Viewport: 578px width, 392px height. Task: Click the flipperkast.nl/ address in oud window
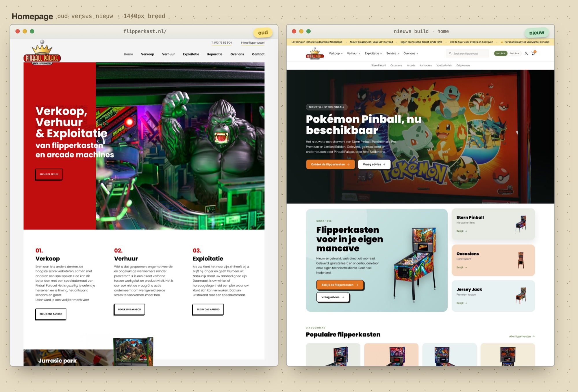(145, 31)
